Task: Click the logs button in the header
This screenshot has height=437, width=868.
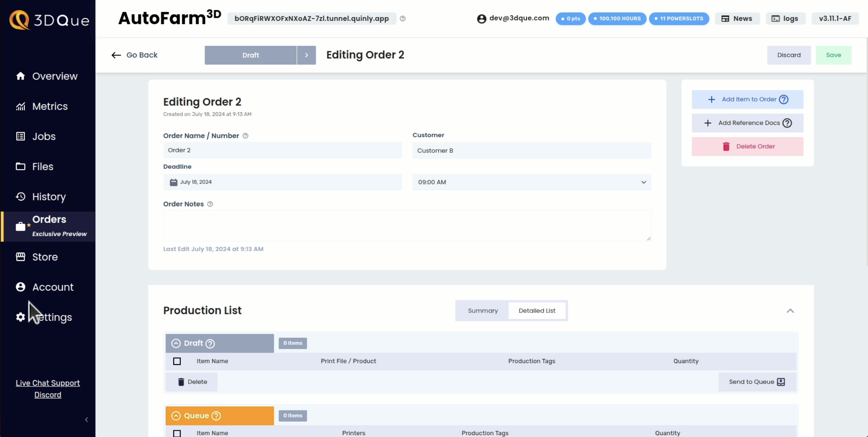Action: pos(785,18)
